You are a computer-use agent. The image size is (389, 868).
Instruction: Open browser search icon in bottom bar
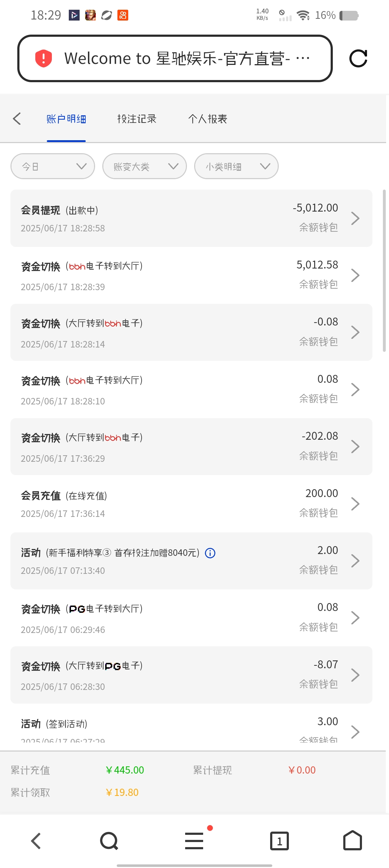pos(109,841)
